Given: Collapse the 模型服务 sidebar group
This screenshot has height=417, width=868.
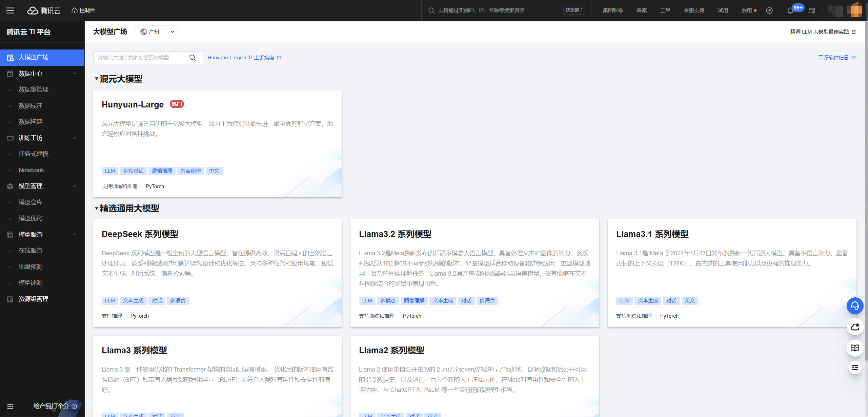Looking at the screenshot, I should click(74, 235).
